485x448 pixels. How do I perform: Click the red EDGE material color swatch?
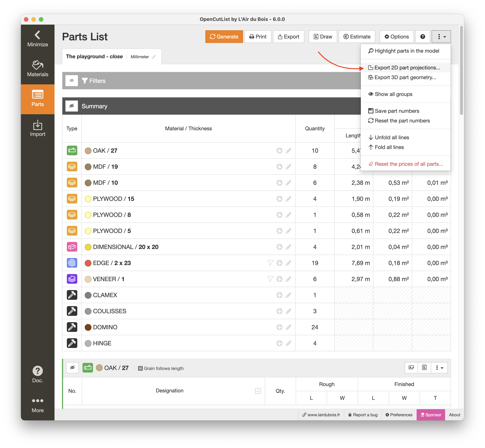tap(88, 263)
